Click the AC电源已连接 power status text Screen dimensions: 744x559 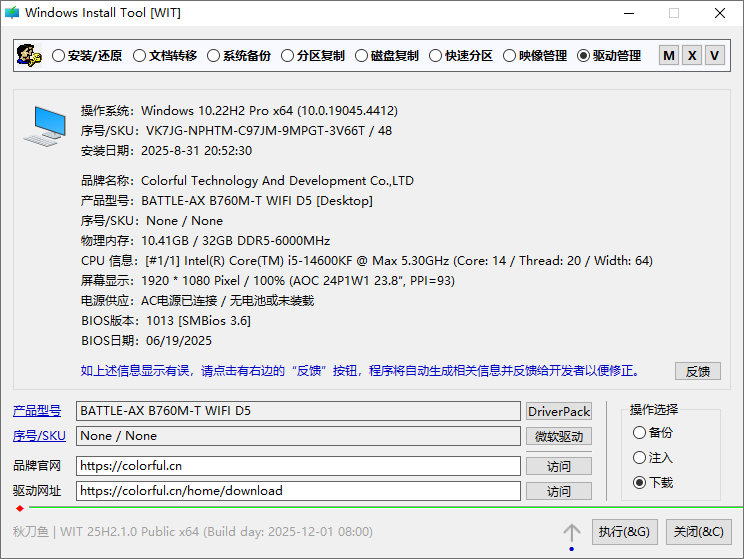point(227,300)
